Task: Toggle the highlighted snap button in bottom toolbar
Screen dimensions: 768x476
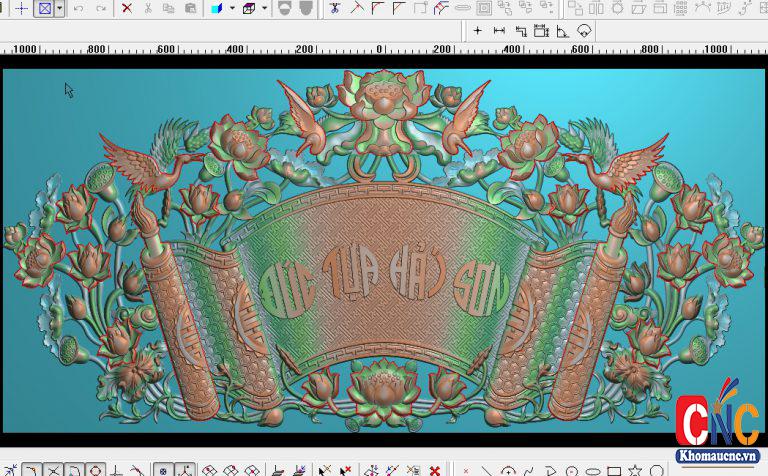Action: [x=163, y=469]
